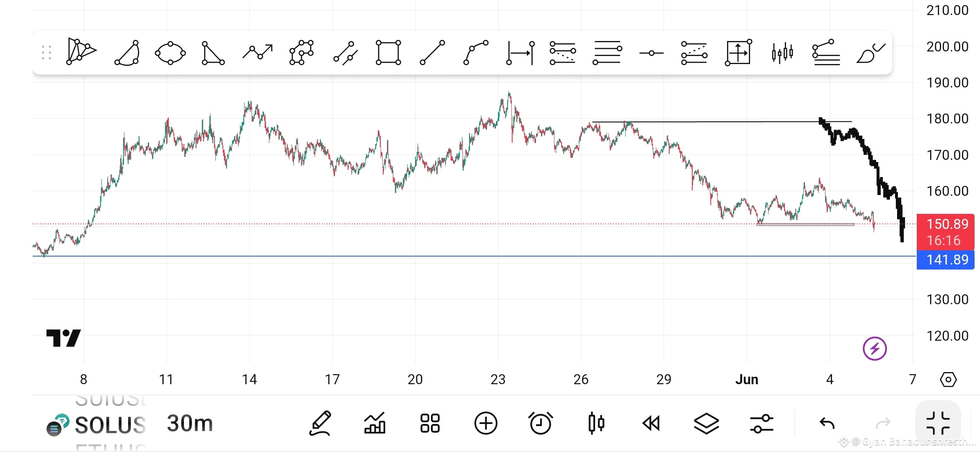Image resolution: width=980 pixels, height=452 pixels.
Task: Click the 14 date label on time axis
Action: click(x=249, y=379)
